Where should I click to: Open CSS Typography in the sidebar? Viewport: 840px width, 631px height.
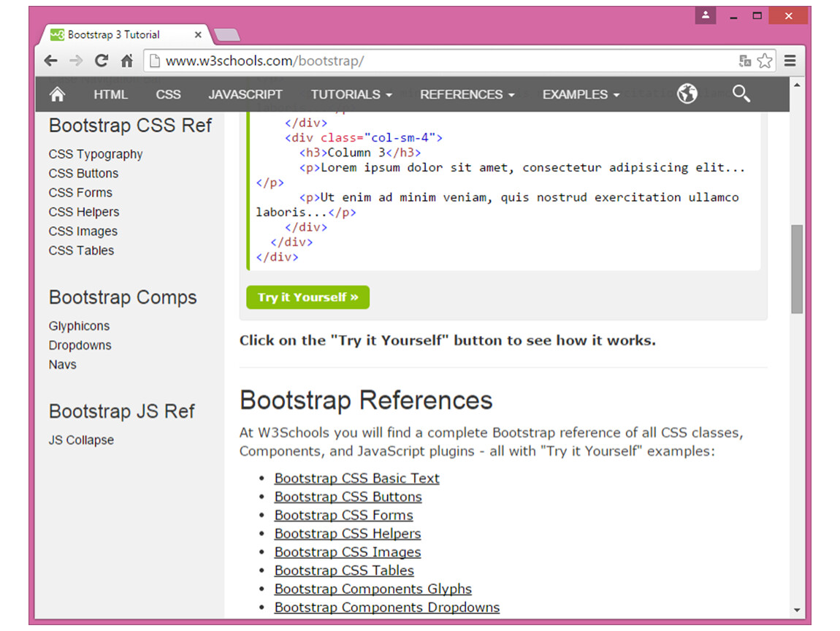96,154
